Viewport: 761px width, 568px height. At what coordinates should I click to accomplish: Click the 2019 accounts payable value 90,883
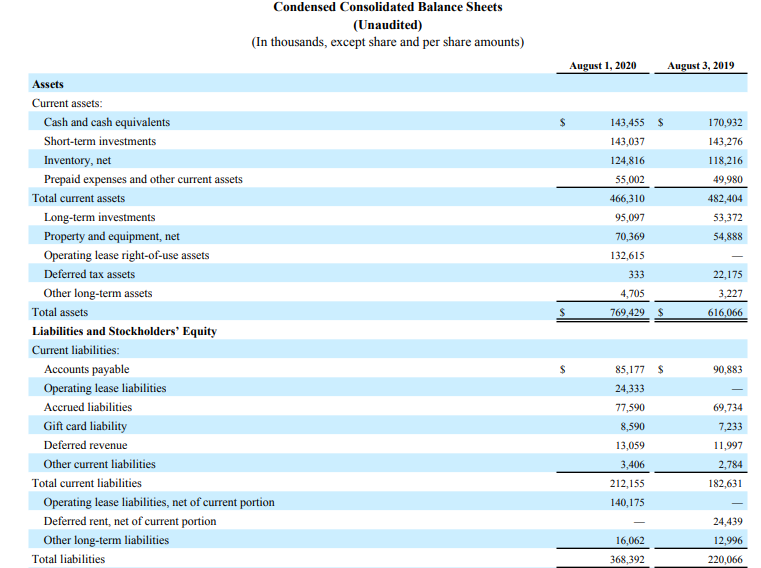(727, 369)
